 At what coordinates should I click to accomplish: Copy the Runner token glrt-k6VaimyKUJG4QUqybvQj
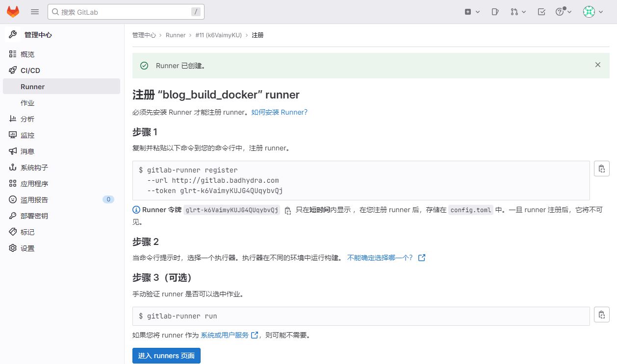pyautogui.click(x=288, y=210)
